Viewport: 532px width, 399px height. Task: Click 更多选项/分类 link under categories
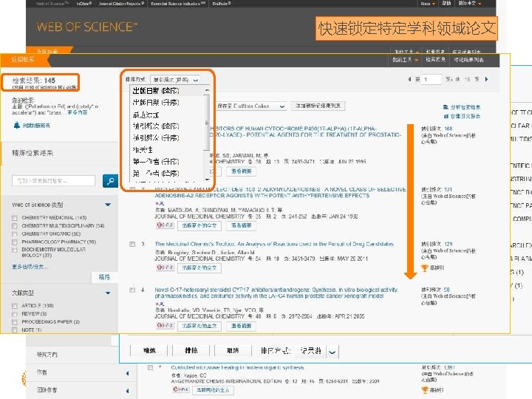[30, 267]
